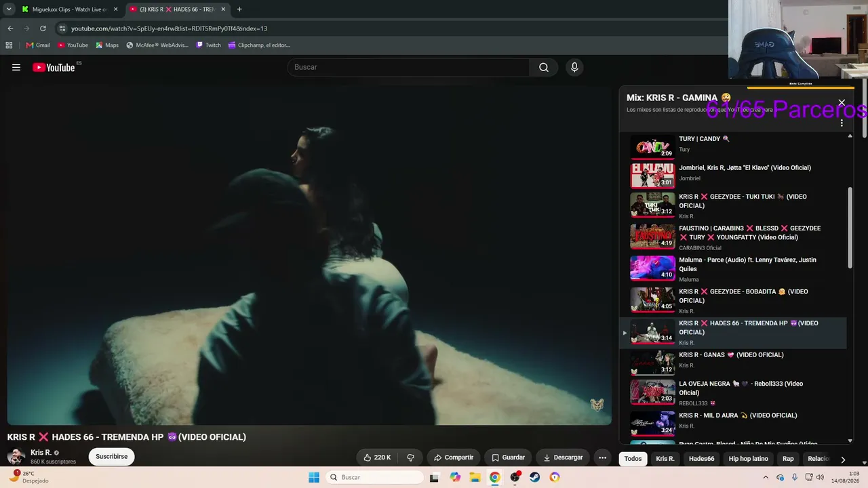Show hidden system tray icons
Image resolution: width=868 pixels, height=488 pixels.
(766, 477)
